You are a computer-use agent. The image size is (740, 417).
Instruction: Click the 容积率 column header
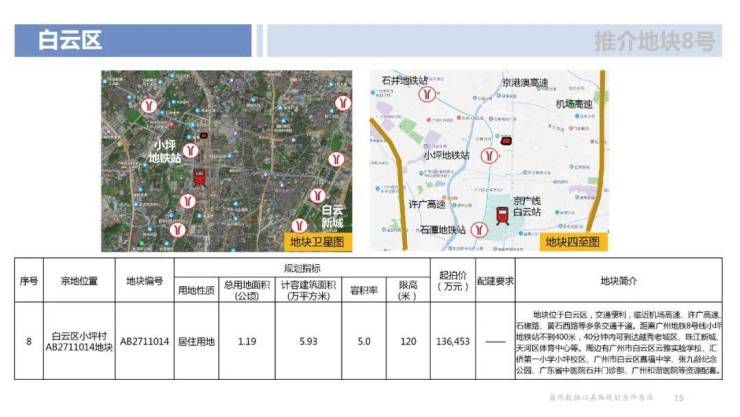(364, 290)
